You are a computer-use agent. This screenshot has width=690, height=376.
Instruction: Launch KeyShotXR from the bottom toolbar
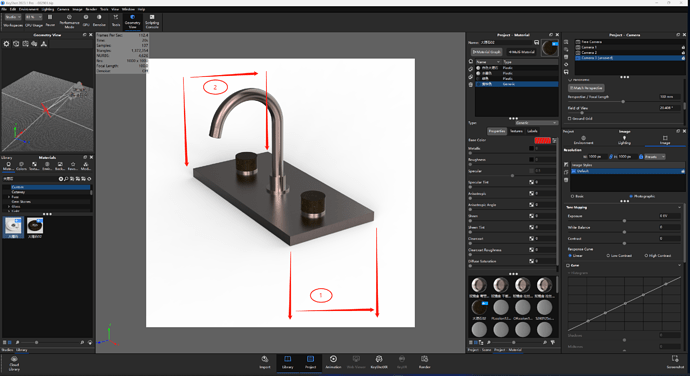(x=379, y=362)
